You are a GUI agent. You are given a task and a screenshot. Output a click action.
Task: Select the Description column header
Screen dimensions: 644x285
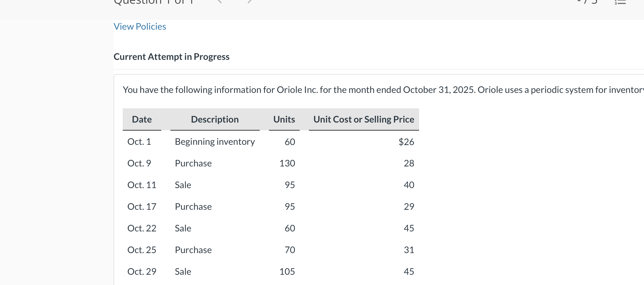[x=215, y=119]
